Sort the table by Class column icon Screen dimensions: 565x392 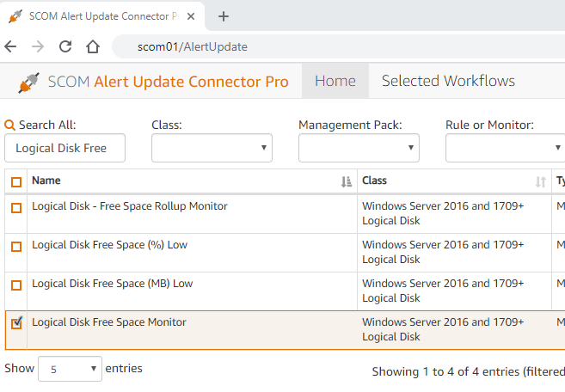pos(541,181)
